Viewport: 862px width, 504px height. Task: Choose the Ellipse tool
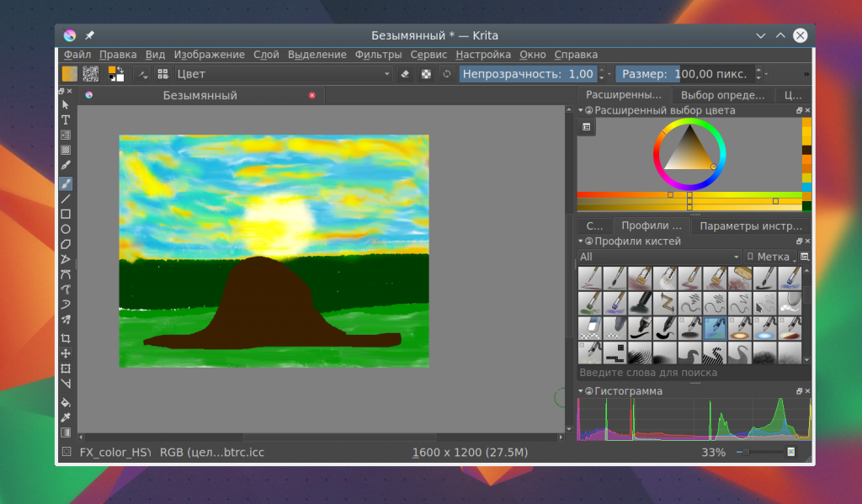(x=66, y=229)
